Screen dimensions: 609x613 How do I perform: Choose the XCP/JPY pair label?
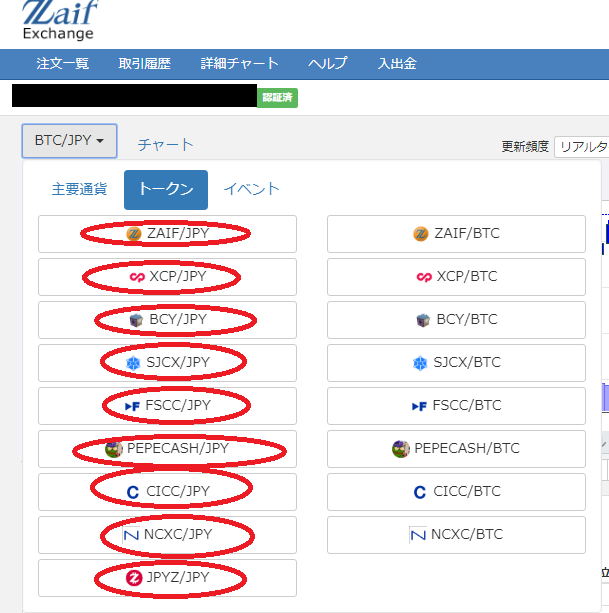pos(178,276)
